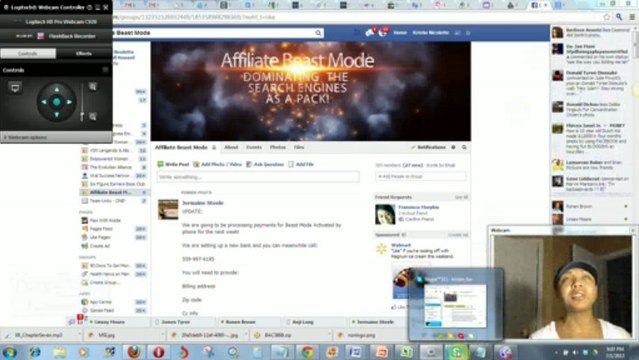639x360 pixels.
Task: Click the monitor icon in Controls panel
Action: pyautogui.click(x=15, y=88)
